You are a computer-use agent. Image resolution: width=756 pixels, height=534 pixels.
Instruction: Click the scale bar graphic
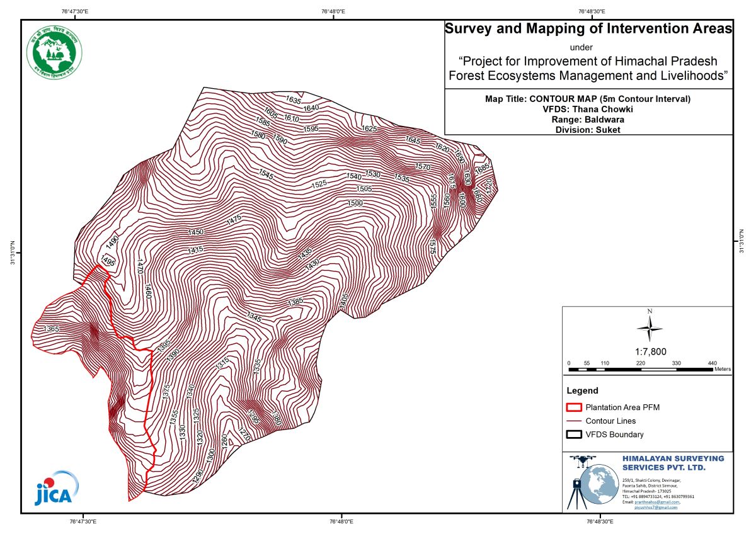641,369
